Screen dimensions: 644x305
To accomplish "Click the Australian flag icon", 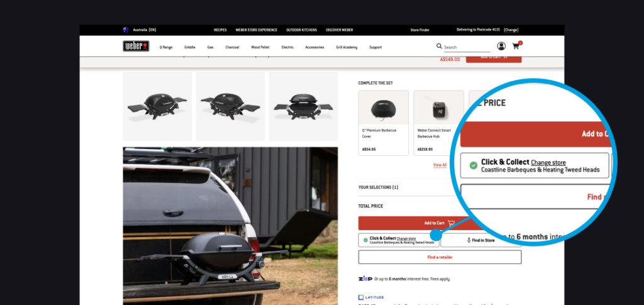I will pyautogui.click(x=126, y=30).
